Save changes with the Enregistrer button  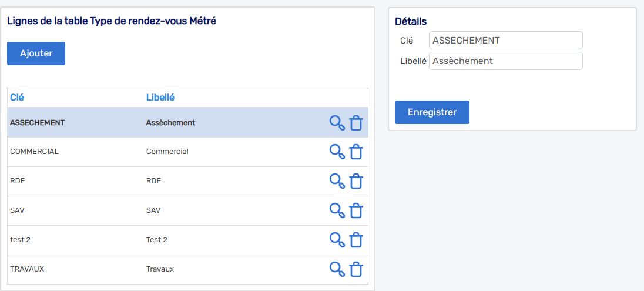(432, 112)
